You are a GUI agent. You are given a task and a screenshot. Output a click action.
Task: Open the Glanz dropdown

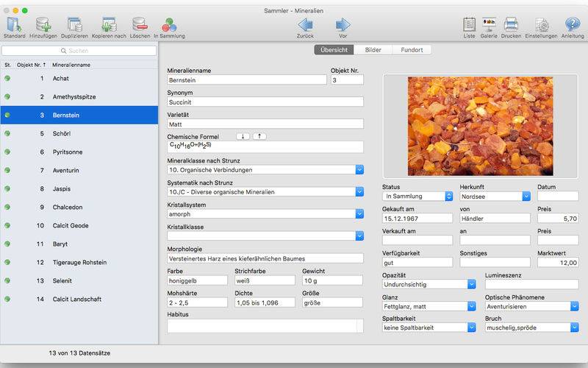[472, 307]
